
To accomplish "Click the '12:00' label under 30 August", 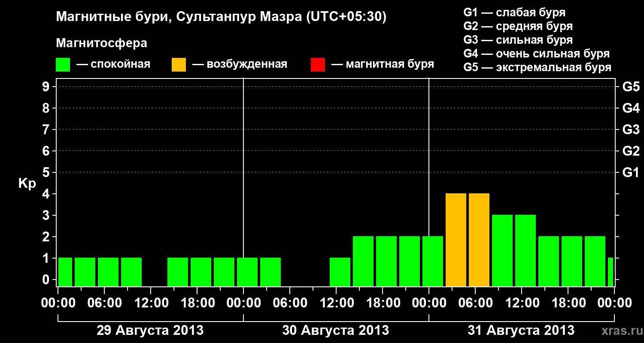I will [336, 303].
